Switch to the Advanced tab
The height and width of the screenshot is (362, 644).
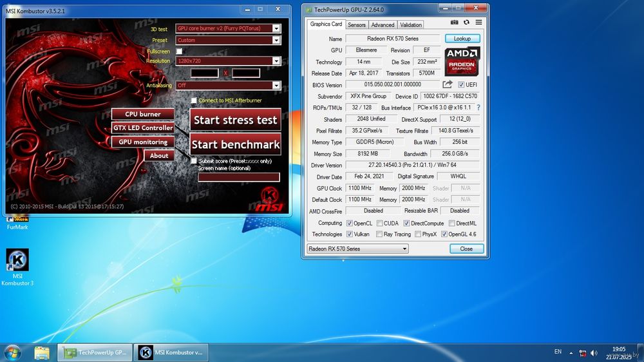click(383, 24)
